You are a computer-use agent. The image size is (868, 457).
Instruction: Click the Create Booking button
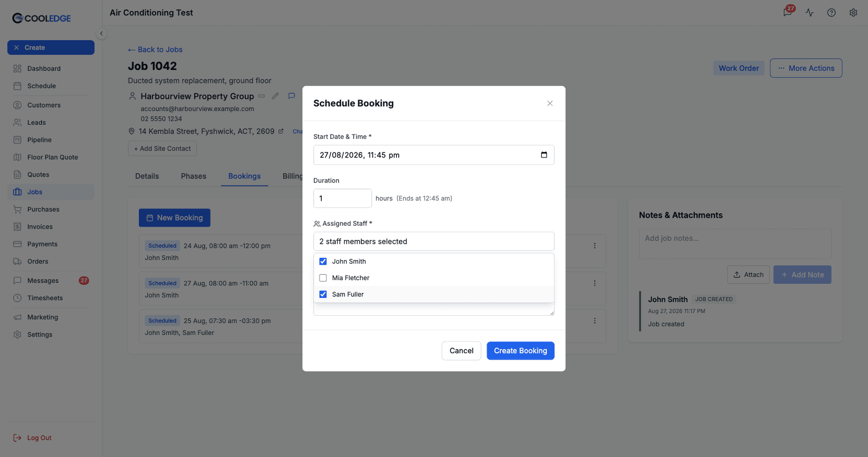point(521,351)
